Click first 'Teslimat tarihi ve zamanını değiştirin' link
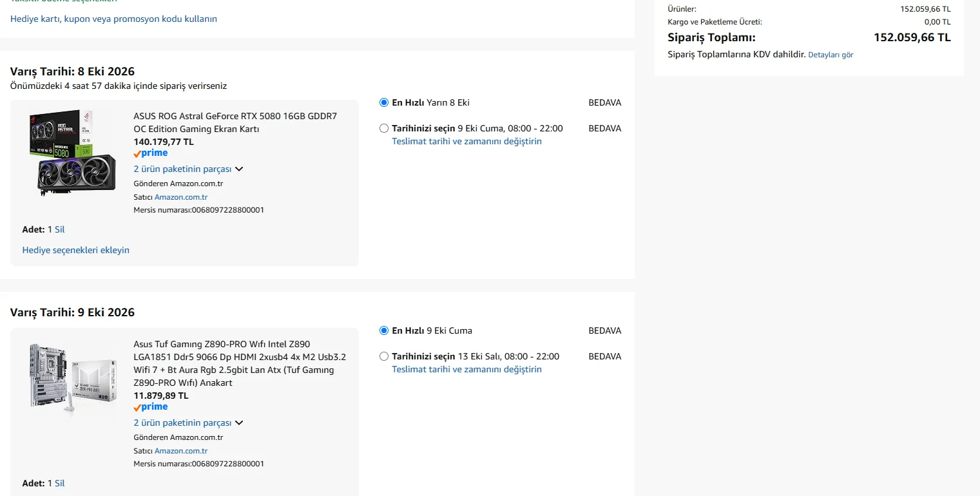980x496 pixels. pyautogui.click(x=466, y=141)
